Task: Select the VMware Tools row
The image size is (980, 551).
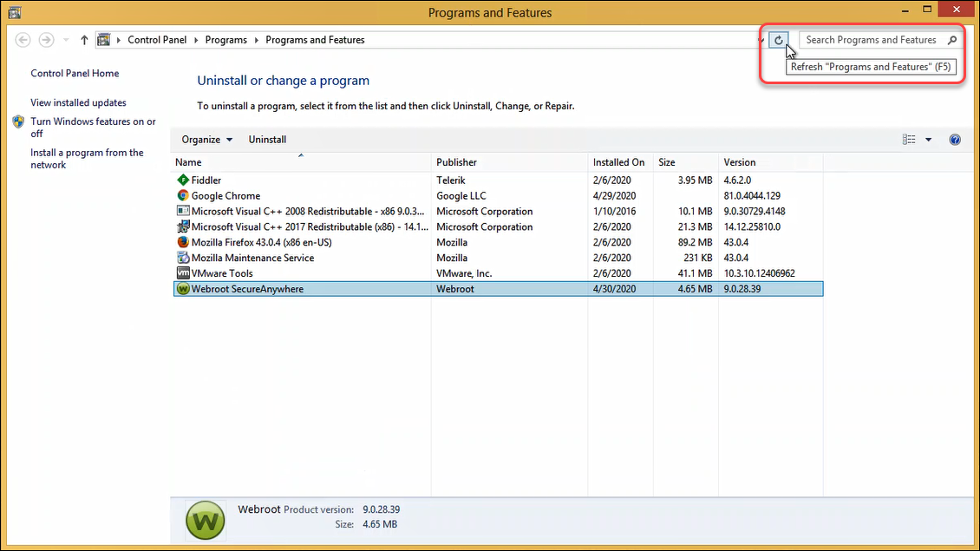Action: [498, 273]
